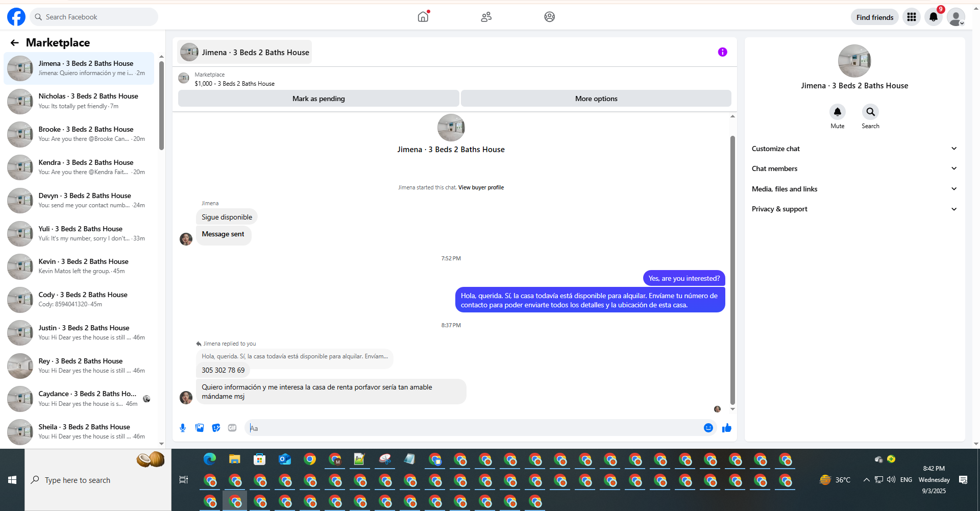Open Sheila chat in the Marketplace list
Image resolution: width=980 pixels, height=511 pixels.
pyautogui.click(x=79, y=432)
